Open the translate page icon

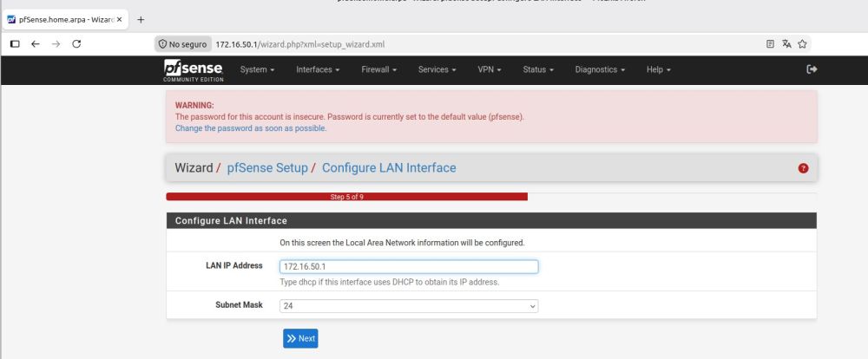pyautogui.click(x=786, y=43)
